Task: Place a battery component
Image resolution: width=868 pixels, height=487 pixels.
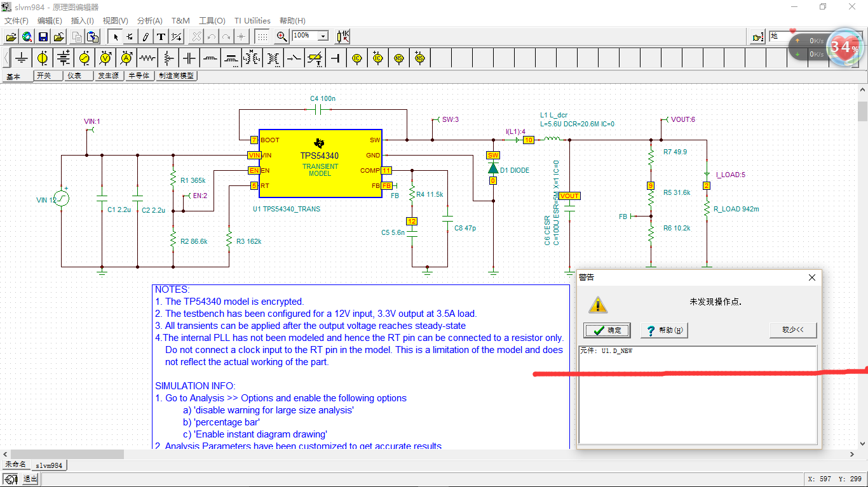Action: 64,58
